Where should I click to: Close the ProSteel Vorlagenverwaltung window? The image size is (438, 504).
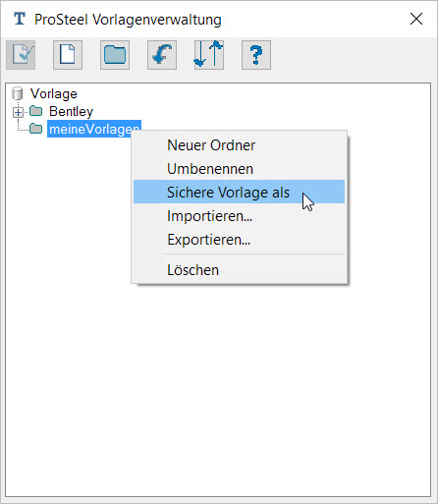(x=416, y=19)
